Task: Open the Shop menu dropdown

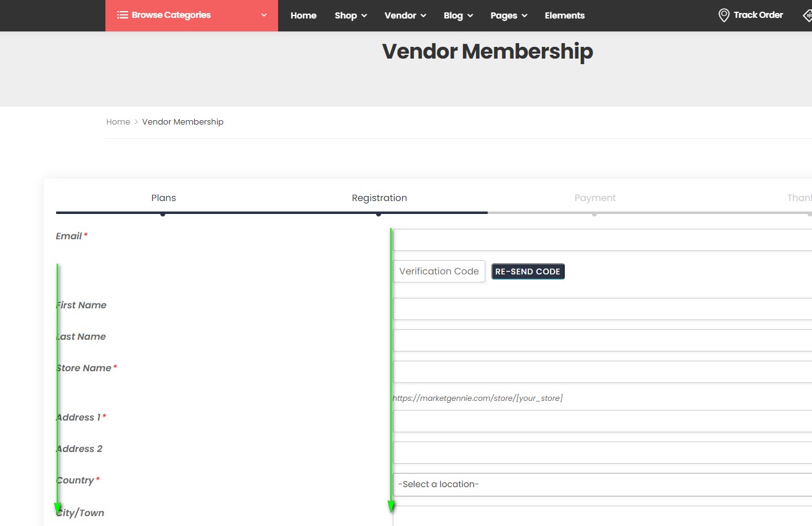Action: pyautogui.click(x=351, y=15)
